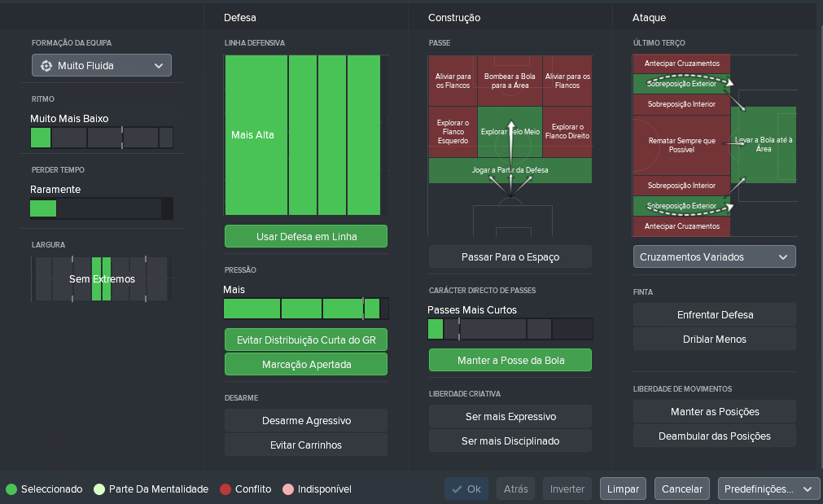Screen dimensions: 823x504
Task: Click the Cancelar button
Action: (682, 489)
